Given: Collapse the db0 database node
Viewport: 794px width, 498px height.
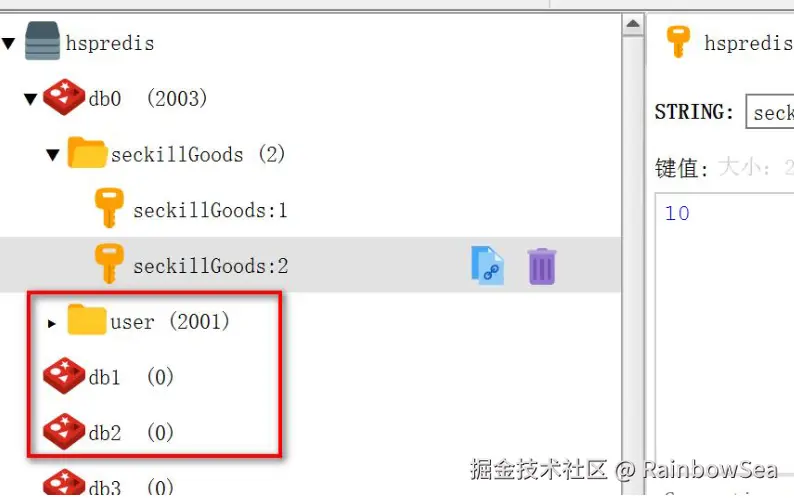Looking at the screenshot, I should coord(31,99).
